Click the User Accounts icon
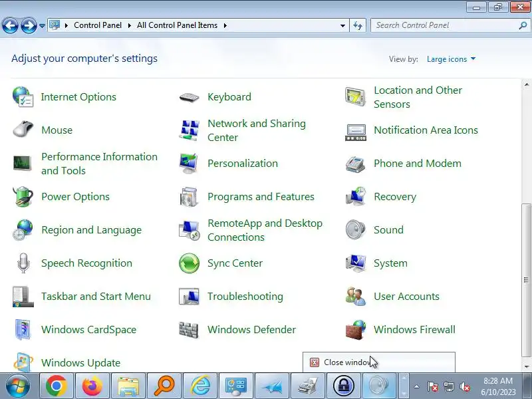Viewport: 532px width, 399px height. (355, 296)
